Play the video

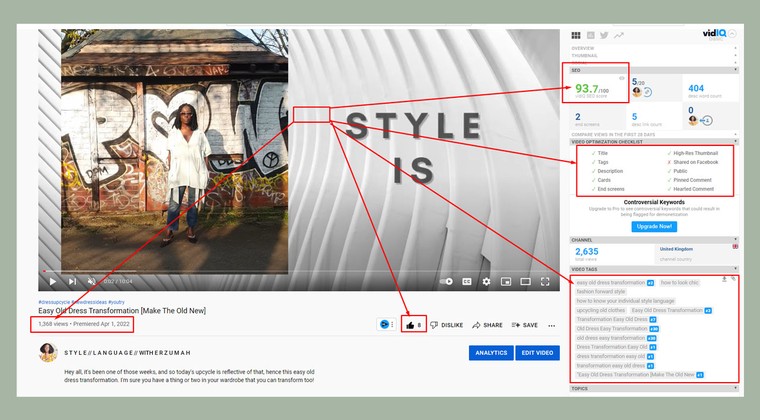point(52,282)
